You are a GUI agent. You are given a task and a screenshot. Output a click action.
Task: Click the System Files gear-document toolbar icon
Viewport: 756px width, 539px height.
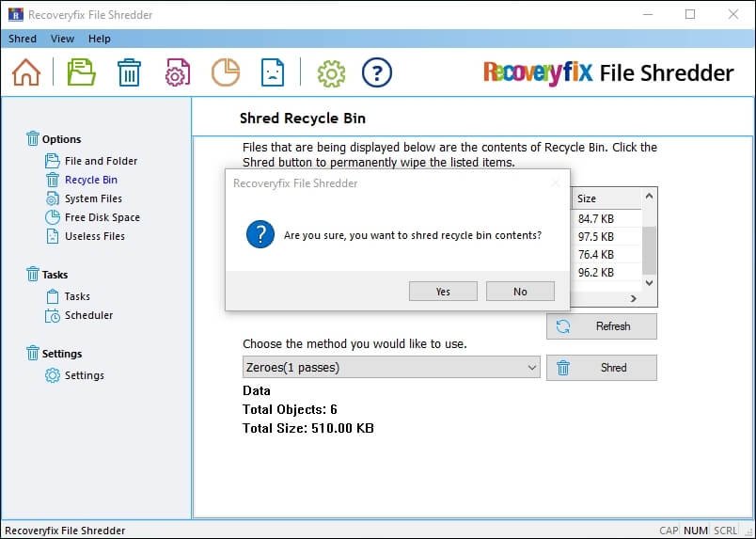point(178,72)
